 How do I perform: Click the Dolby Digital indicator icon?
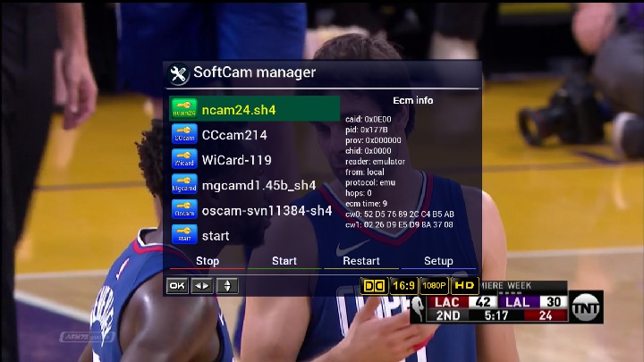(374, 286)
